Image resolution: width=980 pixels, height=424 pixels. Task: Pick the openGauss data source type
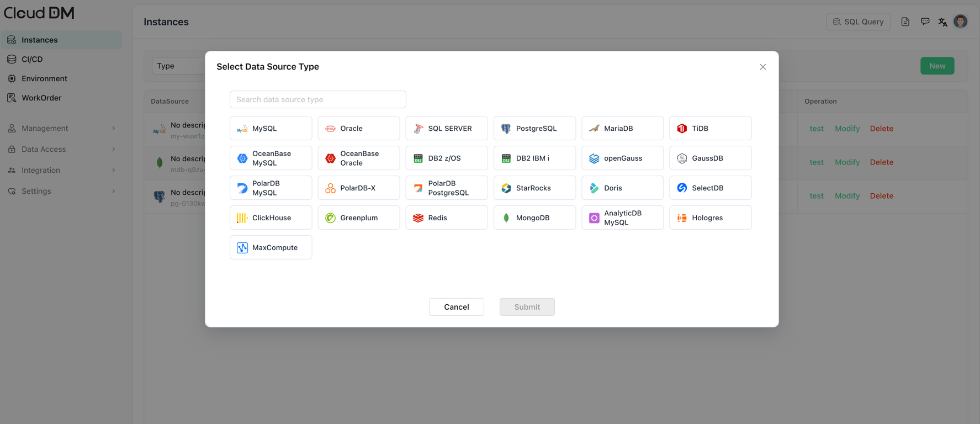[x=623, y=158]
